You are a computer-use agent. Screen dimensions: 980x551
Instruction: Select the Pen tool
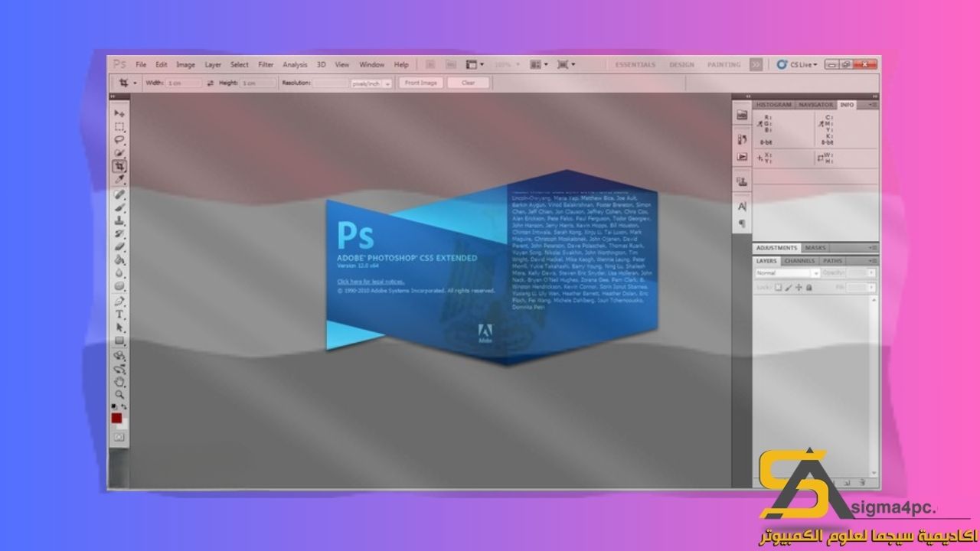[120, 302]
